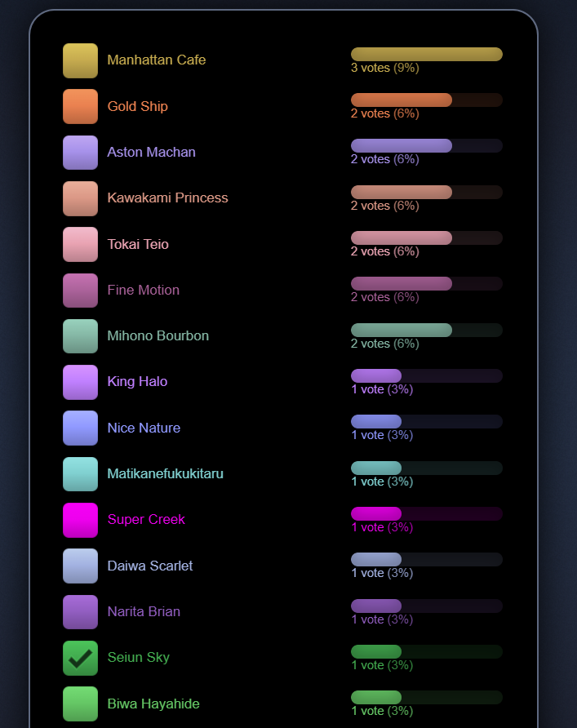Select the Fine Motion checkbox
577x728 pixels.
coord(80,291)
